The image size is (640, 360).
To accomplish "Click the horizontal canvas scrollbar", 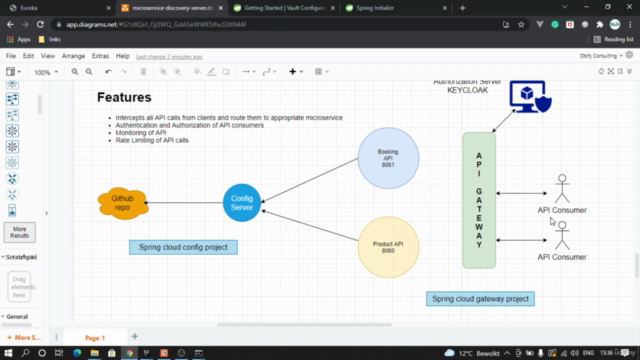I will [304, 325].
